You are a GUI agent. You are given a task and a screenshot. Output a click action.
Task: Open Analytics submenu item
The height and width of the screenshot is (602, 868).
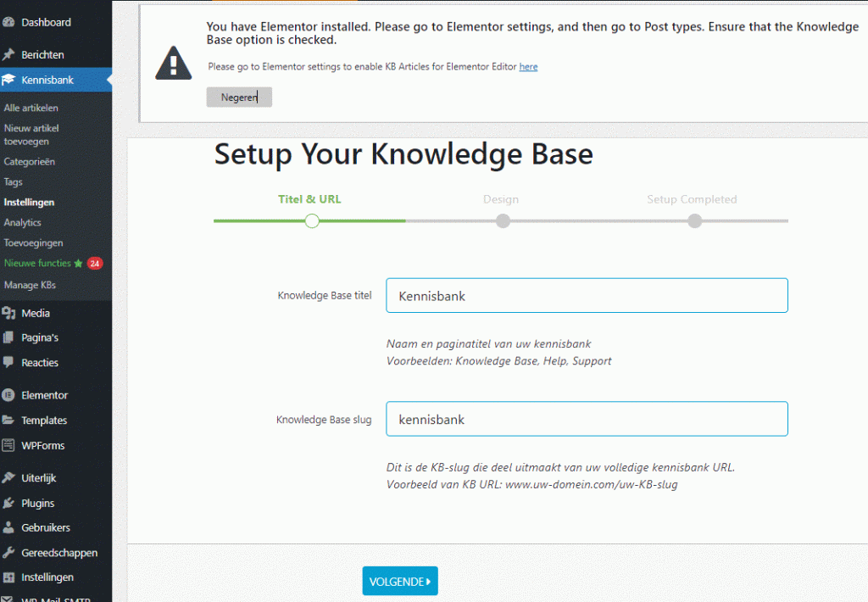point(23,223)
